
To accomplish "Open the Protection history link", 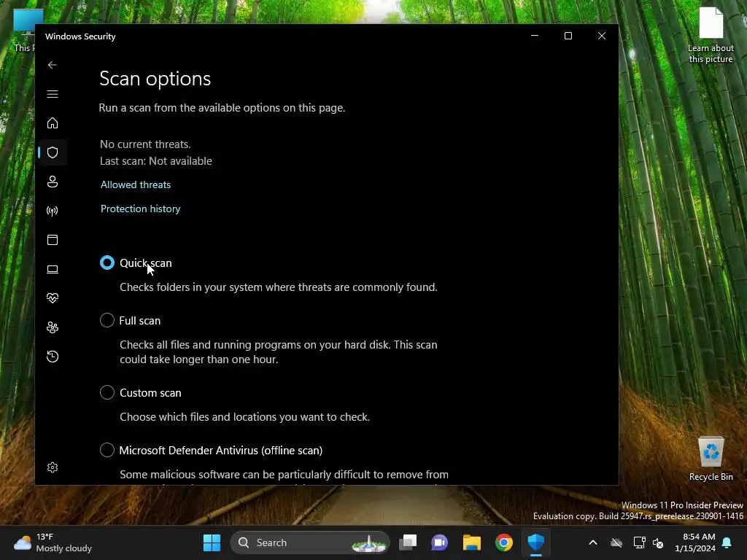I will (x=140, y=209).
